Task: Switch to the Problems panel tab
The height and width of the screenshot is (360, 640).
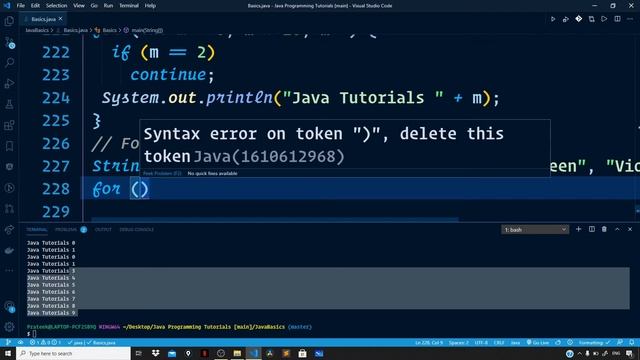Action: 66,230
